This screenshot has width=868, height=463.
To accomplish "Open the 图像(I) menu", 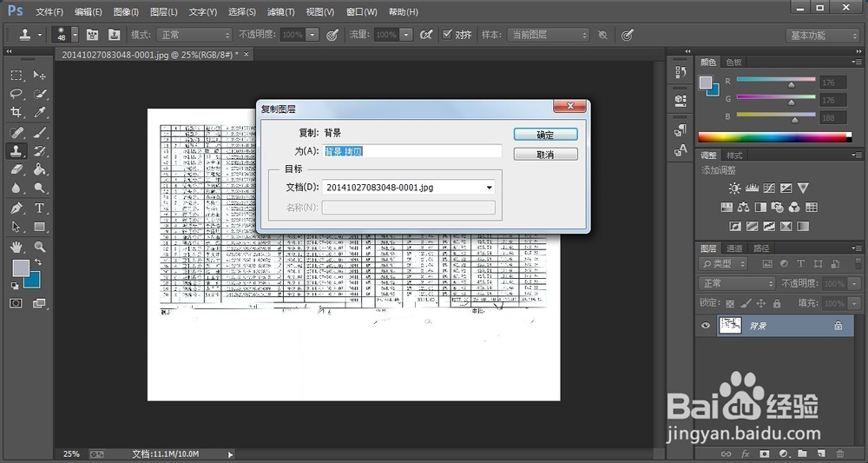I will point(126,11).
